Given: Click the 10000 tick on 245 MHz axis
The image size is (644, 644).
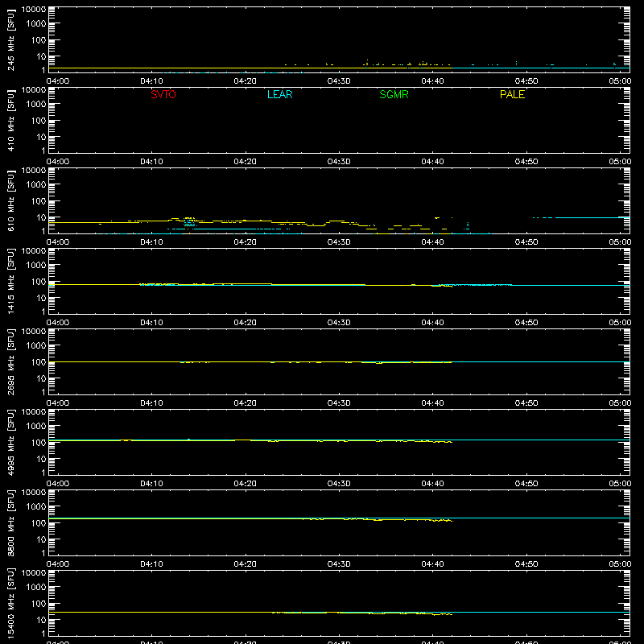Looking at the screenshot, I should tap(34, 10).
